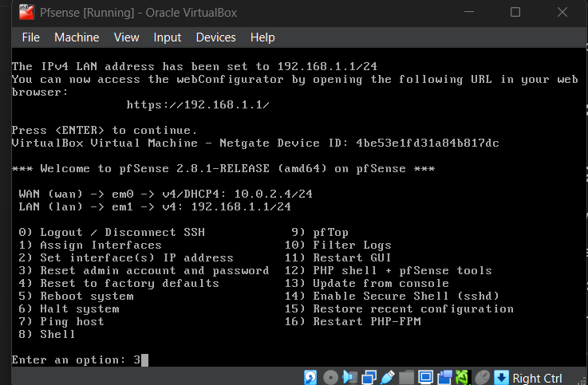This screenshot has height=385, width=588.
Task: Maximize the Pfsense VirtualBox window
Action: [515, 12]
